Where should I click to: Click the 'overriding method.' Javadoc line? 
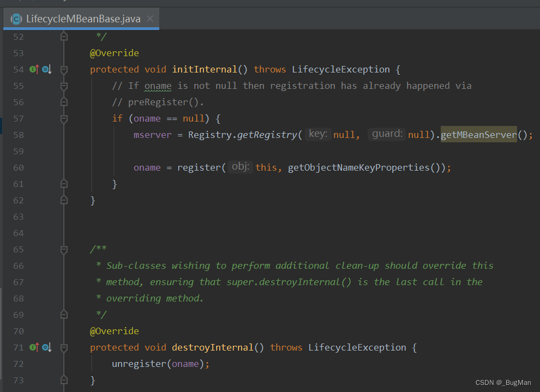coord(154,298)
